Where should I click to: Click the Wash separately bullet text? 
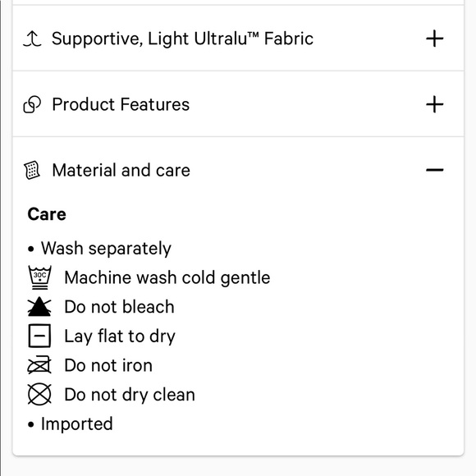pos(106,249)
